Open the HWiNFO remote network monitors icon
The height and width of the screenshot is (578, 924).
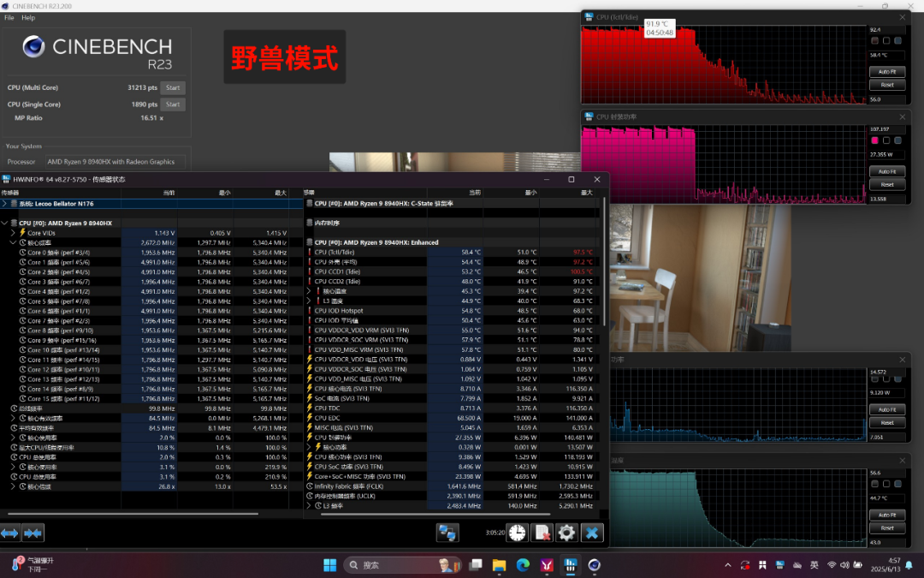point(447,533)
